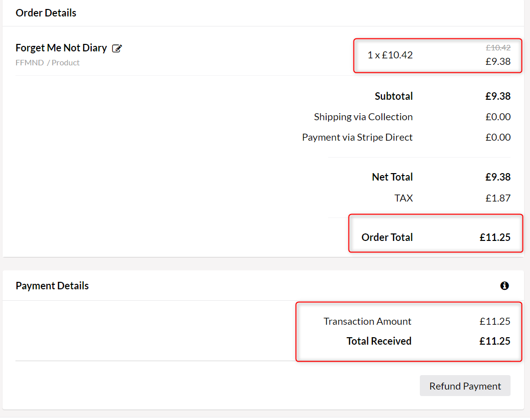Click the Payment via Stripe Direct label
530x420 pixels.
tap(357, 137)
